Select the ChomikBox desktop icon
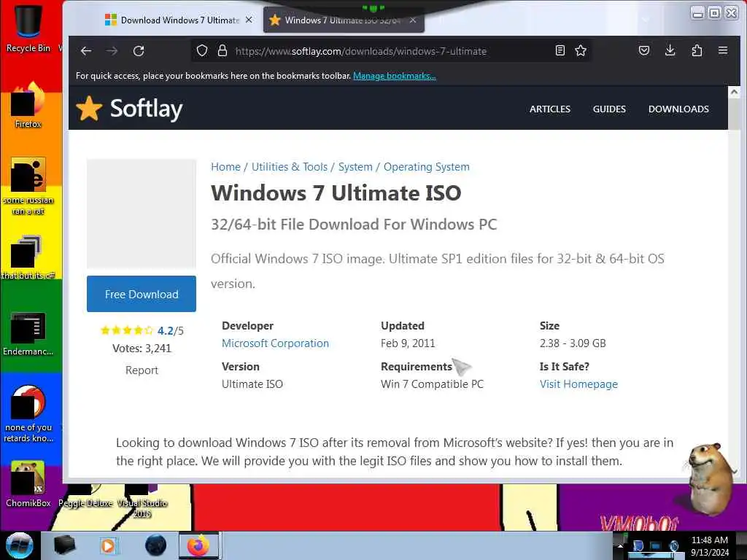Screen dimensions: 747x560 28,484
